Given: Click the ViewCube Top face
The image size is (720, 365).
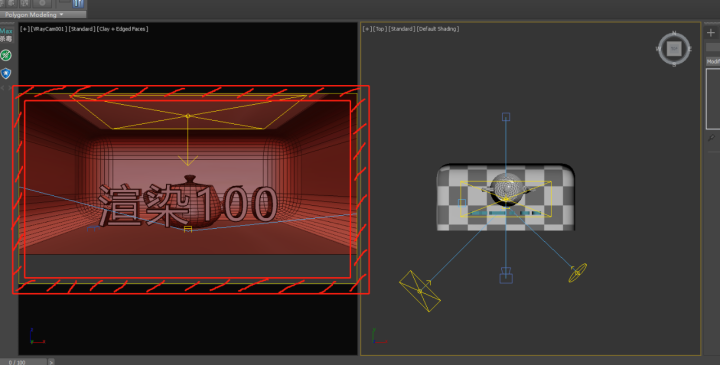Looking at the screenshot, I should point(674,48).
